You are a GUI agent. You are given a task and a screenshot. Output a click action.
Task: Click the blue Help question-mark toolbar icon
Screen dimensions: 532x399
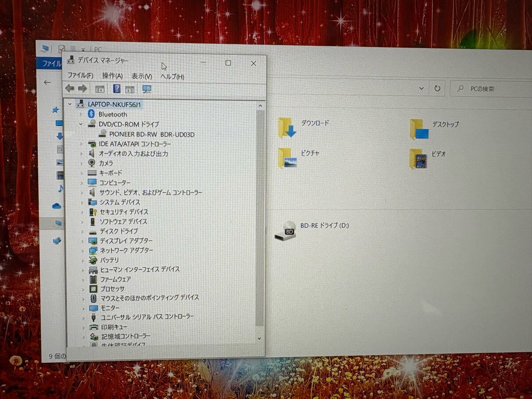(x=117, y=89)
